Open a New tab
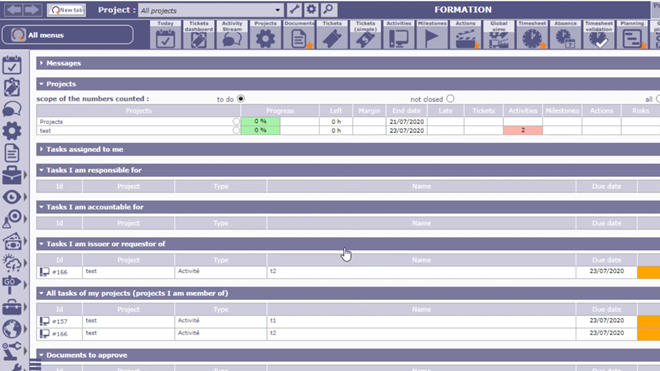The image size is (660, 371). click(67, 10)
